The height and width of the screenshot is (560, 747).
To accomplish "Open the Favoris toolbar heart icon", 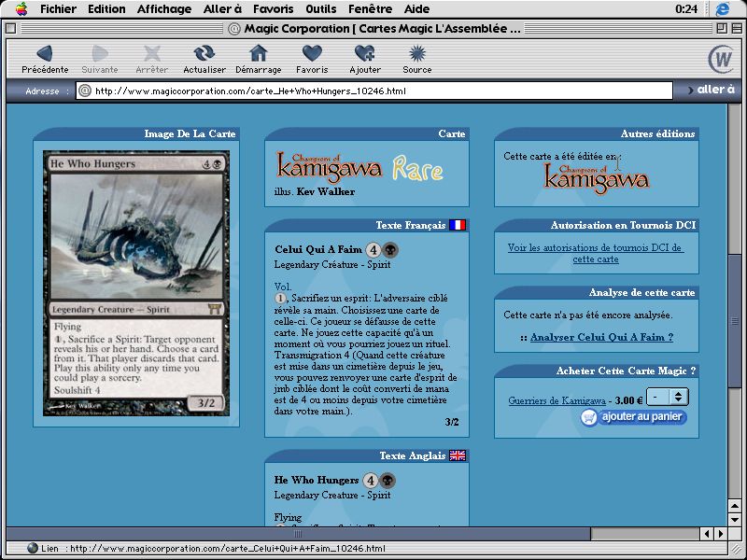I will [x=312, y=59].
